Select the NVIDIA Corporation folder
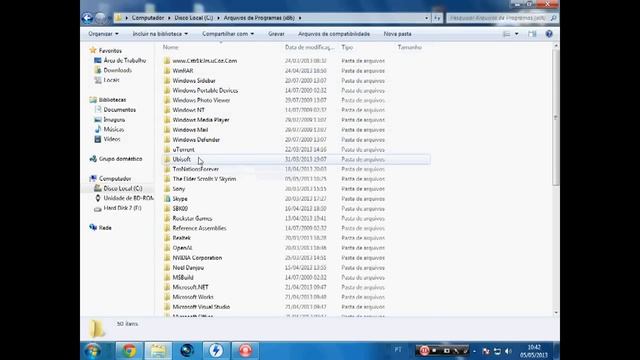 (x=197, y=258)
